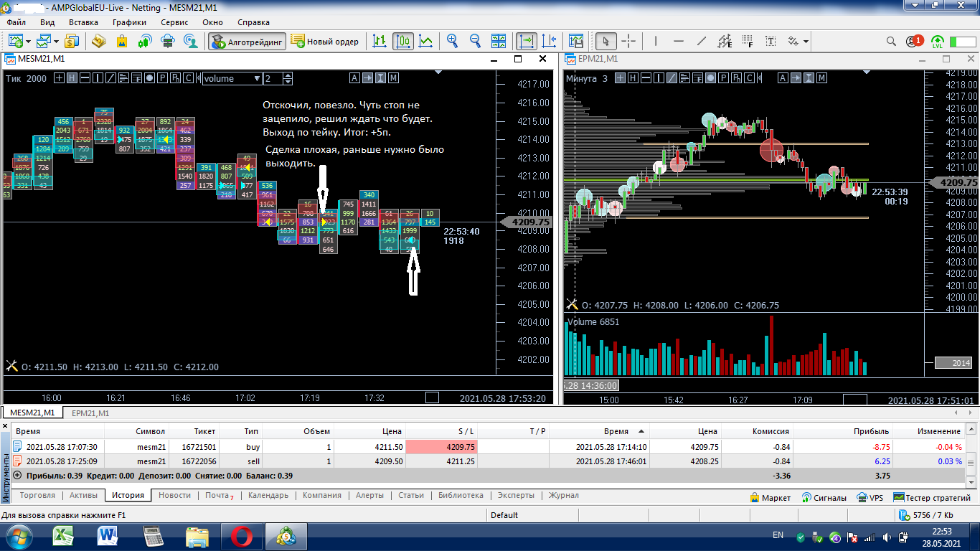
Task: Zoom in on the chart
Action: [452, 41]
